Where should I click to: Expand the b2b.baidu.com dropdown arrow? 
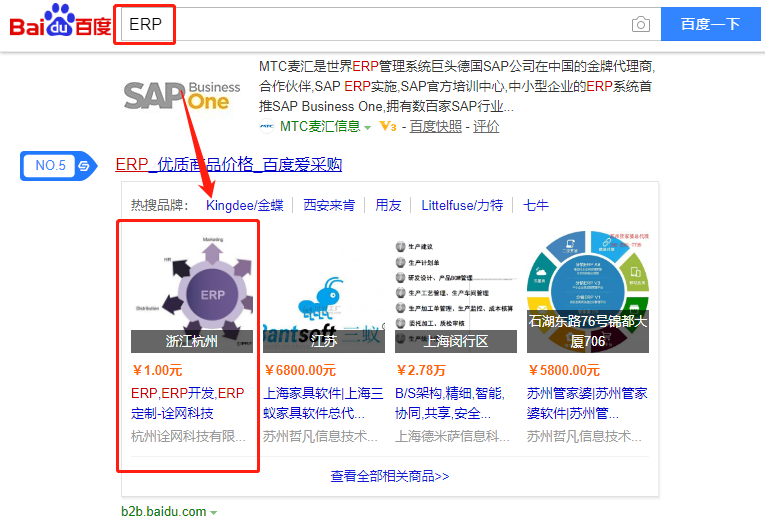(x=214, y=513)
